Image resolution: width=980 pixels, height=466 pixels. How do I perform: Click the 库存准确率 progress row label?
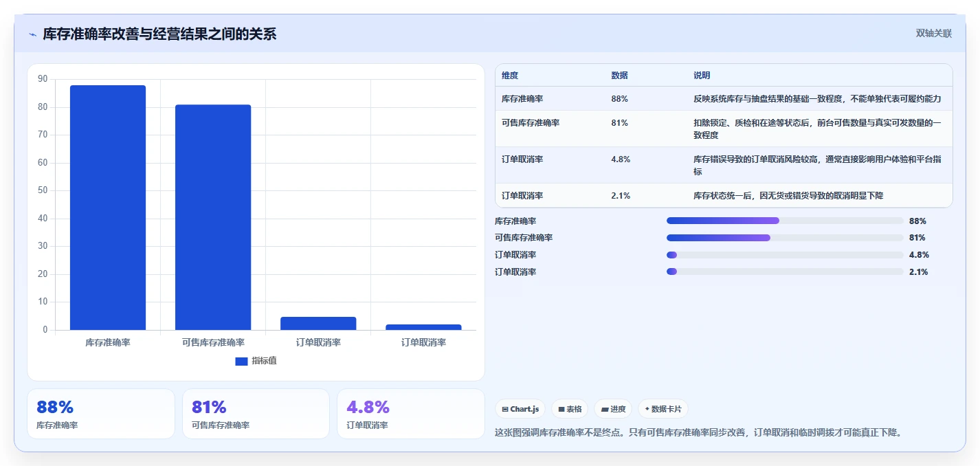(x=515, y=221)
